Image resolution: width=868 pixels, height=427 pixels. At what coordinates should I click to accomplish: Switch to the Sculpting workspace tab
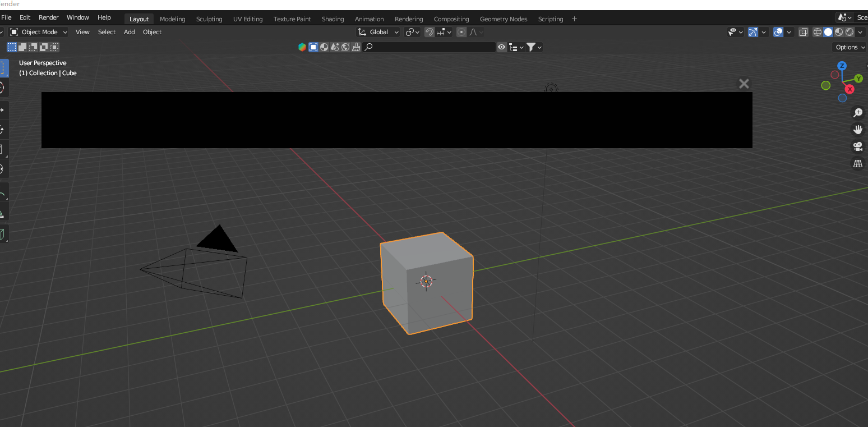tap(209, 19)
